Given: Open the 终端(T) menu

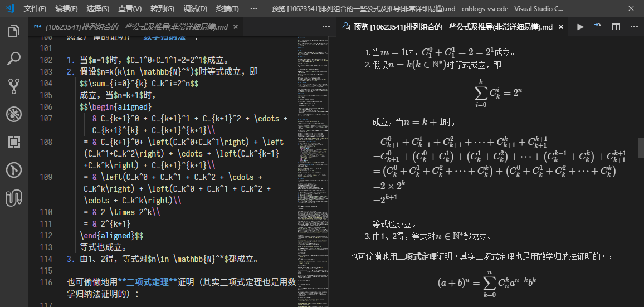Looking at the screenshot, I should click(x=227, y=8).
